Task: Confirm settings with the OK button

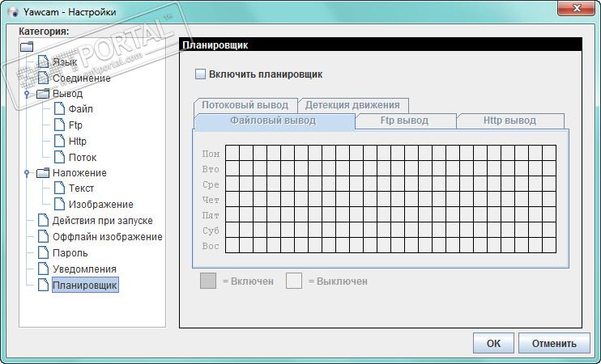Action: coord(493,343)
